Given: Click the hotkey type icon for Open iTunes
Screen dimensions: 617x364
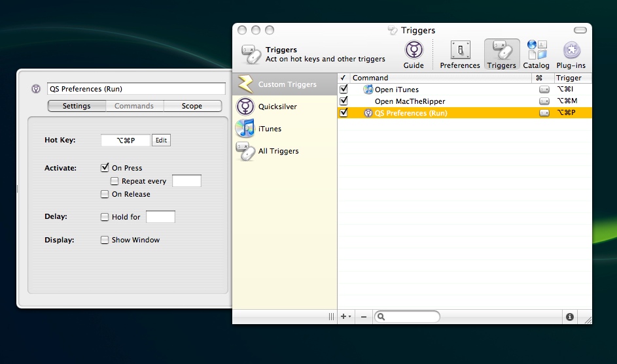Looking at the screenshot, I should coord(544,90).
